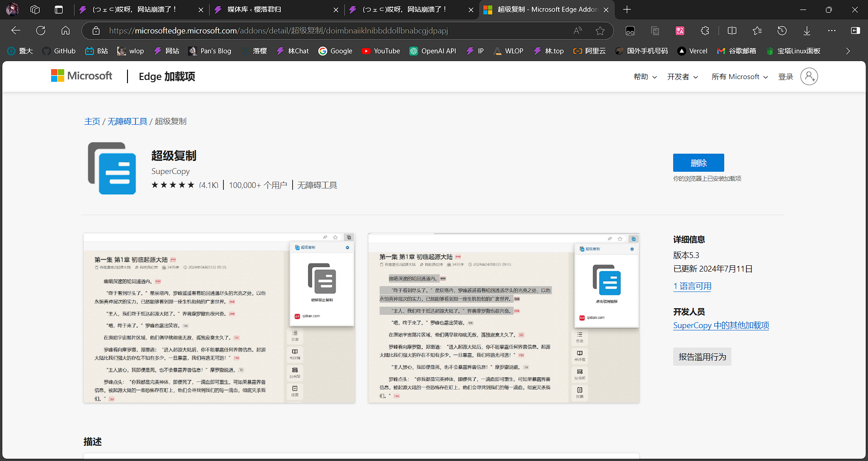The height and width of the screenshot is (461, 868).
Task: Open the pink translate extension icon
Action: click(680, 31)
